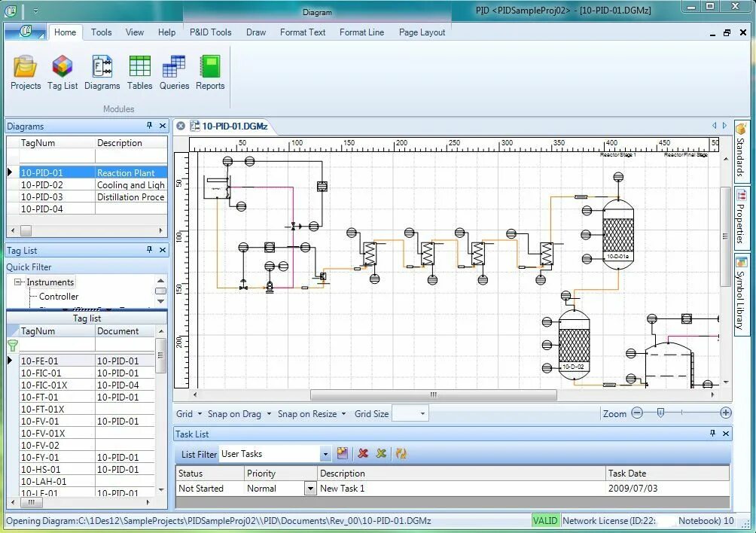Image resolution: width=756 pixels, height=533 pixels.
Task: Pin the Tag List panel
Action: (x=149, y=250)
